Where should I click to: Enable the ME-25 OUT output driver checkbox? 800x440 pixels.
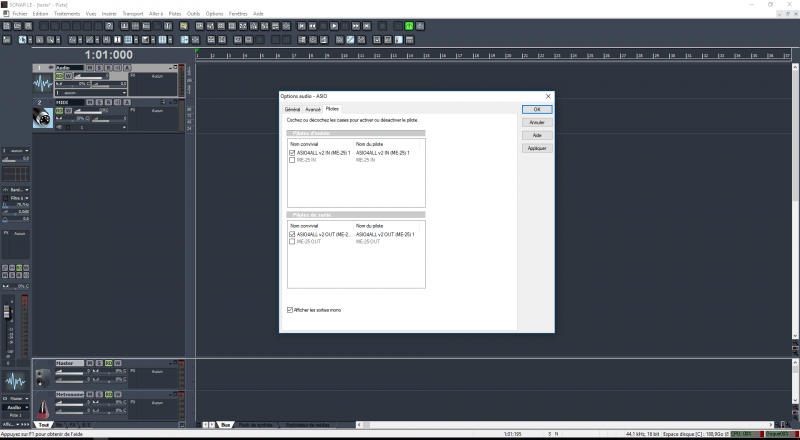[292, 241]
